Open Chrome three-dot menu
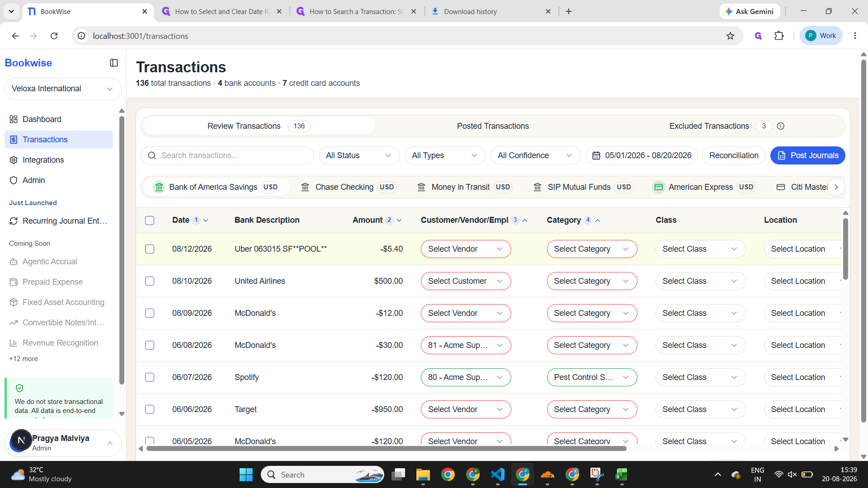 coord(855,36)
